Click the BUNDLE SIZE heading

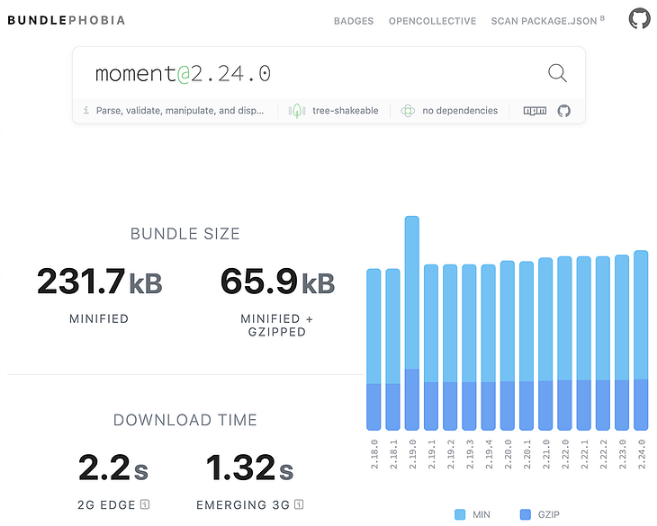tap(185, 234)
